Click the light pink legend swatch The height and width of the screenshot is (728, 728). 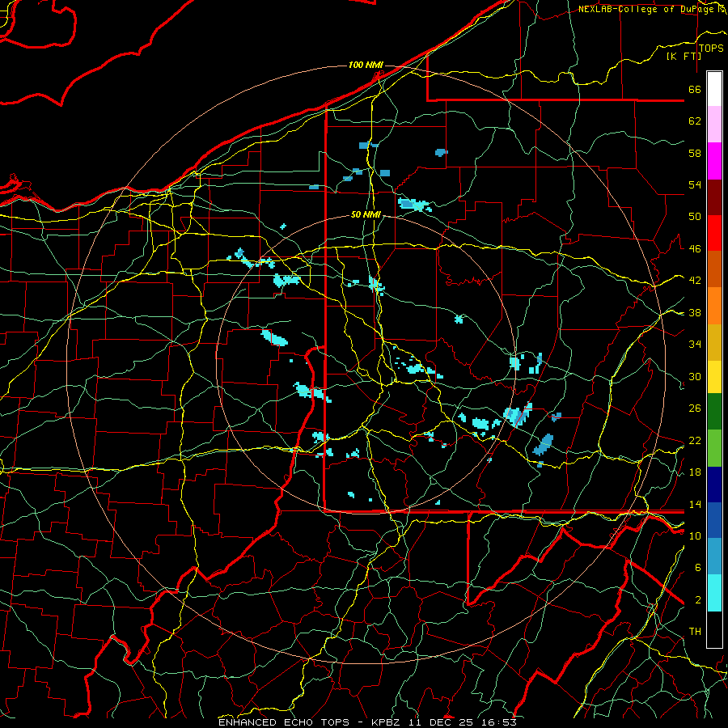tap(714, 125)
